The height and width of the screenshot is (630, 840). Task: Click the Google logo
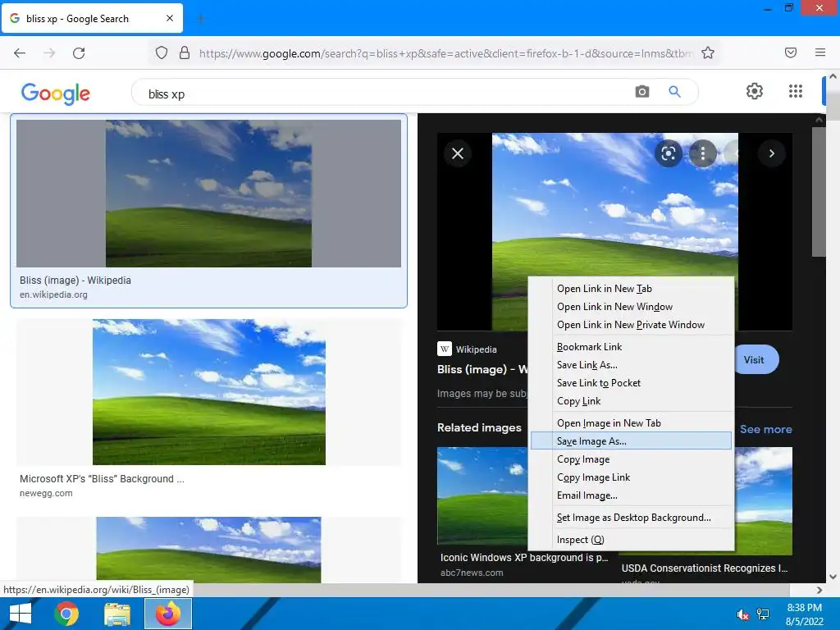(x=56, y=94)
